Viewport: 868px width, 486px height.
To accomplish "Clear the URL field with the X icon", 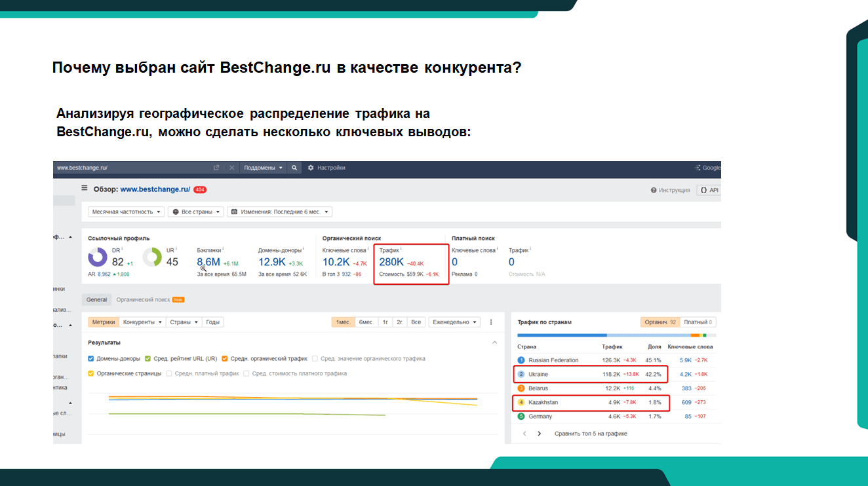I will [x=231, y=168].
